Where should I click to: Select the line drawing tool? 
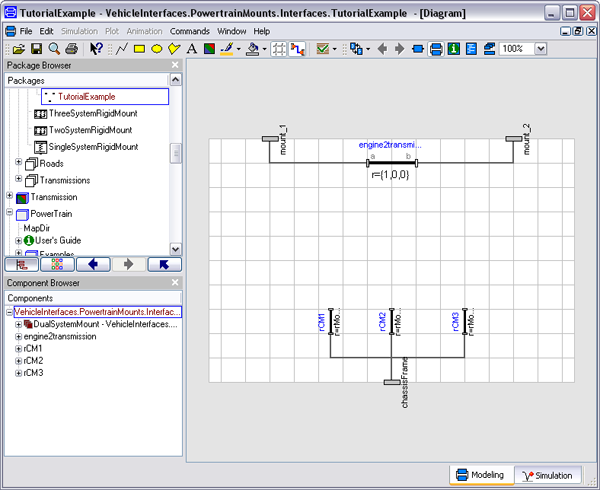tap(122, 48)
